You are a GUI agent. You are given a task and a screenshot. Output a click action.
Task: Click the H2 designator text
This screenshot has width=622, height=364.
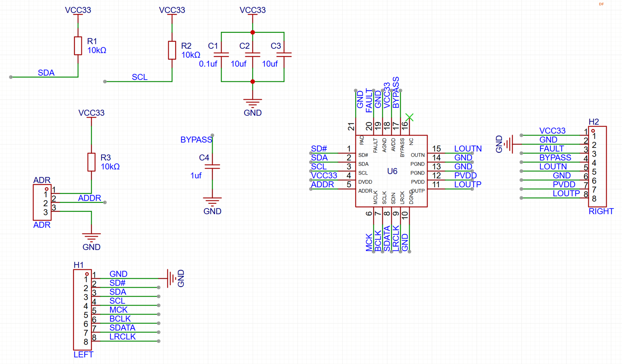tap(594, 122)
